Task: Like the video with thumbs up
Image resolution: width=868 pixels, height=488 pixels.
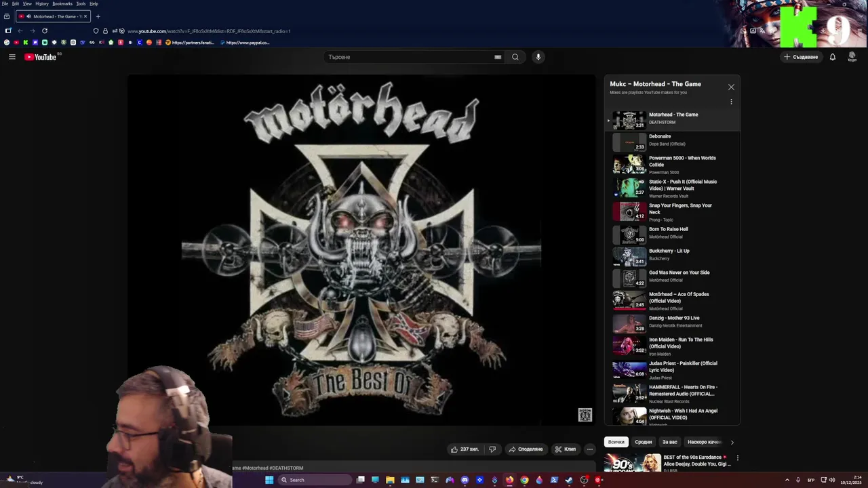Action: (465, 449)
